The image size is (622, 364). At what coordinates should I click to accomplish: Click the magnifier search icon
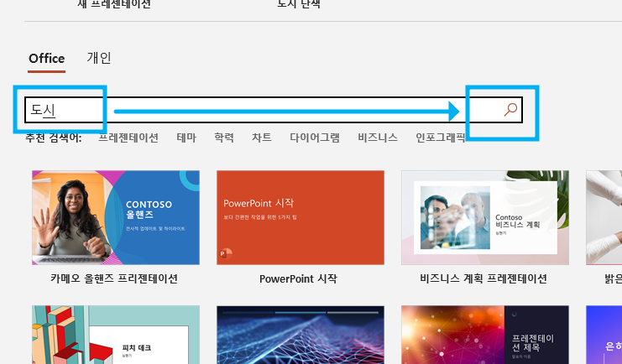coord(510,109)
